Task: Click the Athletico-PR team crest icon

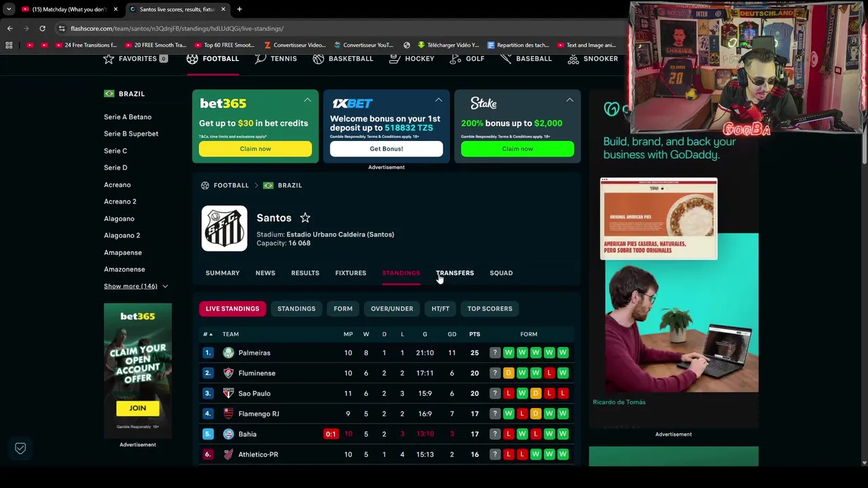Action: click(229, 455)
